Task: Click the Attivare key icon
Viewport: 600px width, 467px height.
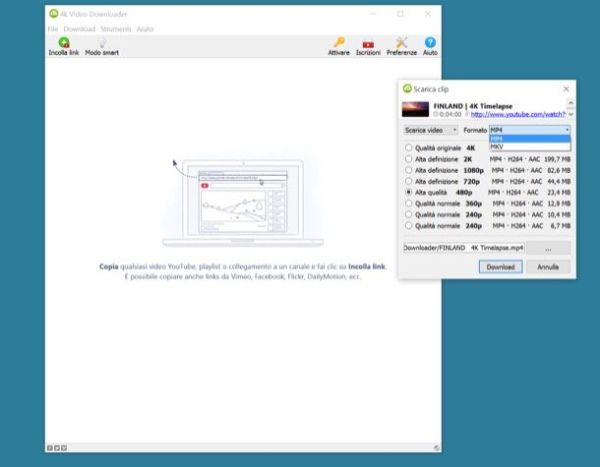Action: pos(339,43)
